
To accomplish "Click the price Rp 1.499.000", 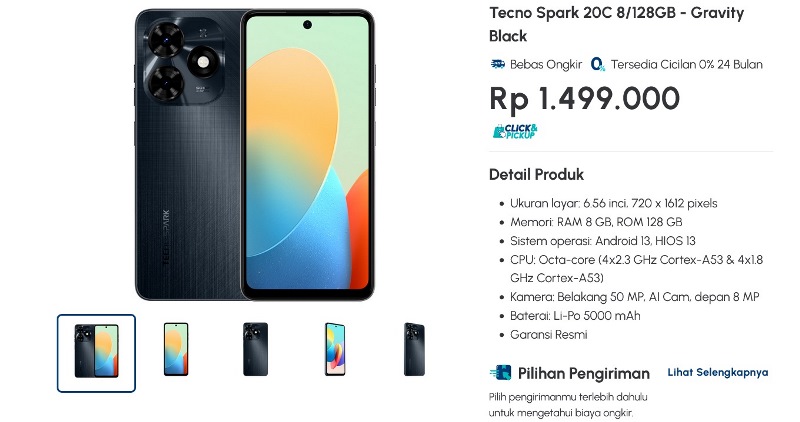I will (x=585, y=98).
